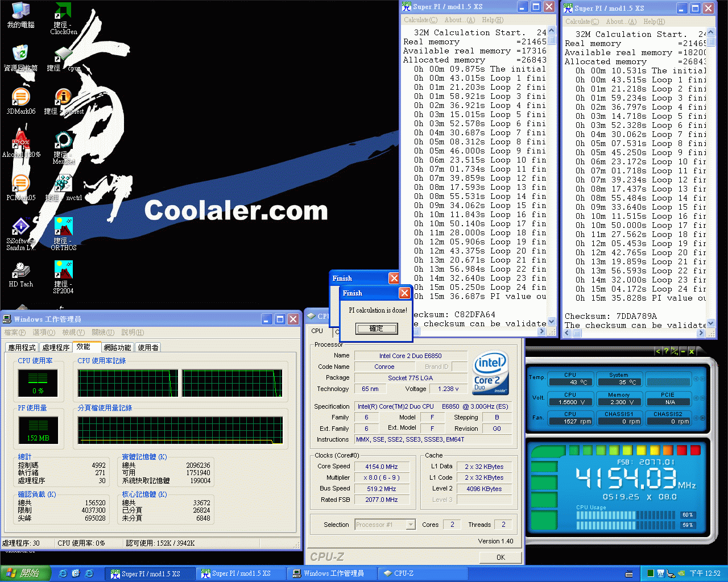Click the keyboard/IME icon in taskbar
This screenshot has width=728, height=582.
coord(630,573)
